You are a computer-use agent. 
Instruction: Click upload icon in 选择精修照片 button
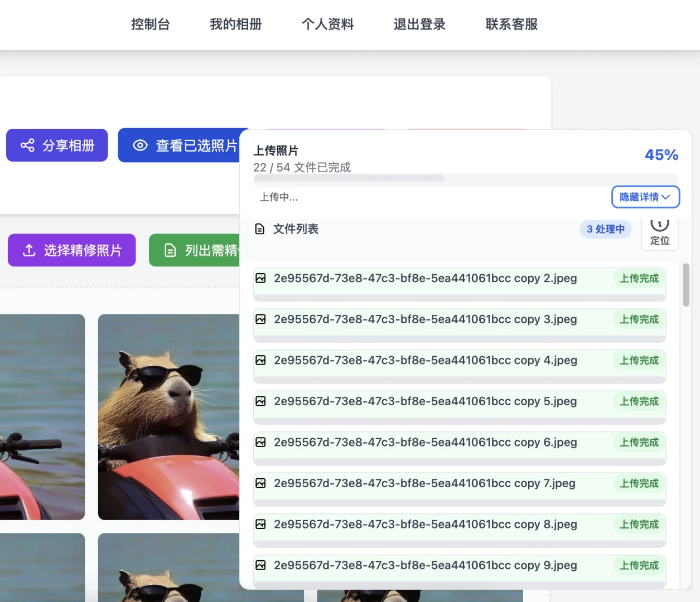point(29,250)
